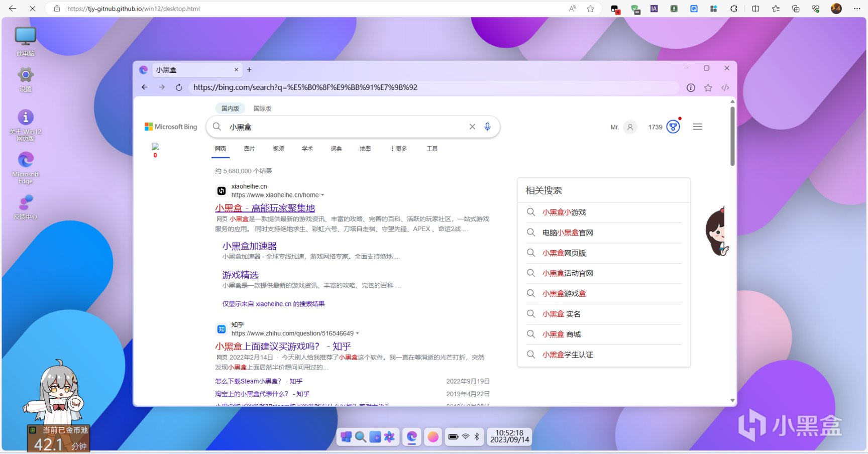
Task: Open the outer browser extensions puzzle icon
Action: (x=734, y=9)
